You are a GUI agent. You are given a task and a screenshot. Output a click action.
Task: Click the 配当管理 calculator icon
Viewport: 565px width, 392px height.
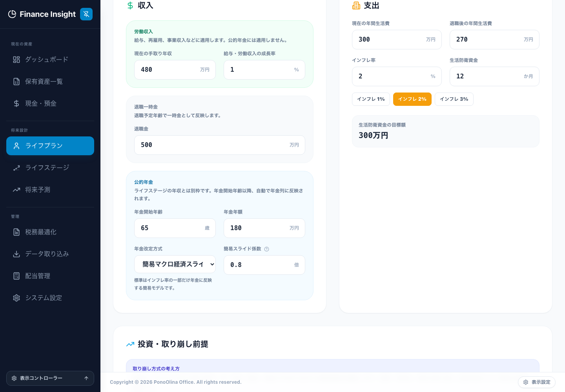click(16, 276)
